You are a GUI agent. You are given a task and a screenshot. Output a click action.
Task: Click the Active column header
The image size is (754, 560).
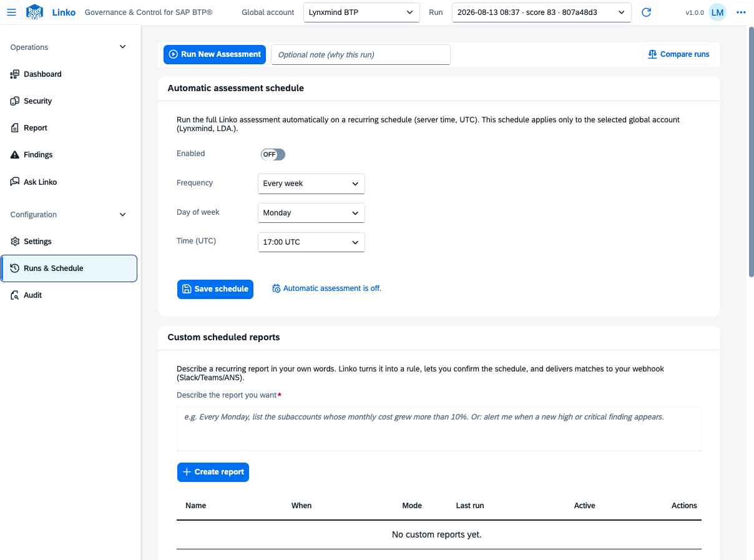click(585, 506)
